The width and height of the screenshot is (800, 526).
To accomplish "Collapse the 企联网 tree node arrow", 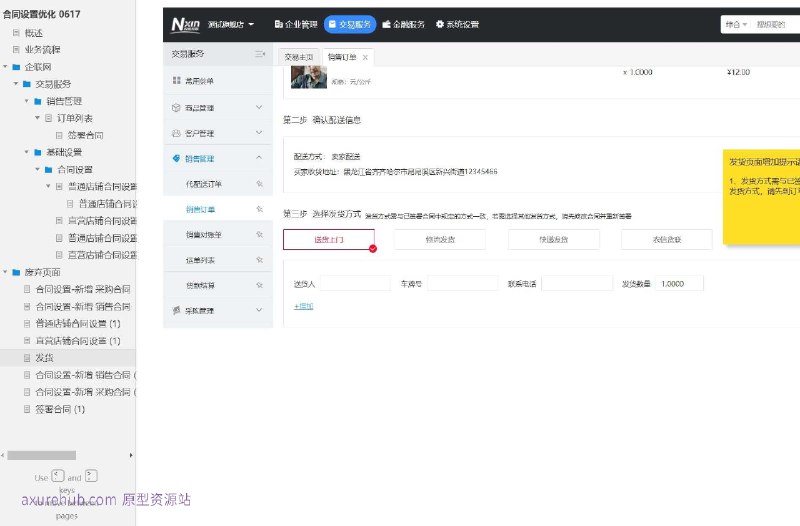I will pos(5,67).
